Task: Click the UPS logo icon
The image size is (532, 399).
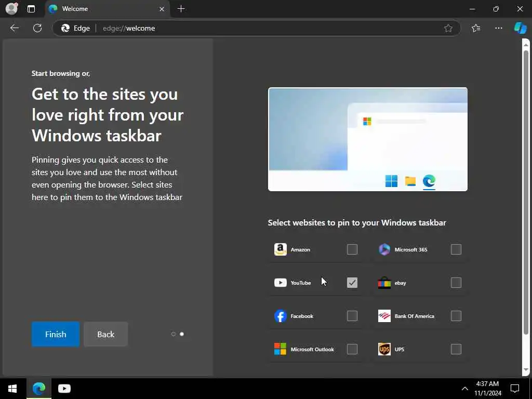Action: coord(384,349)
